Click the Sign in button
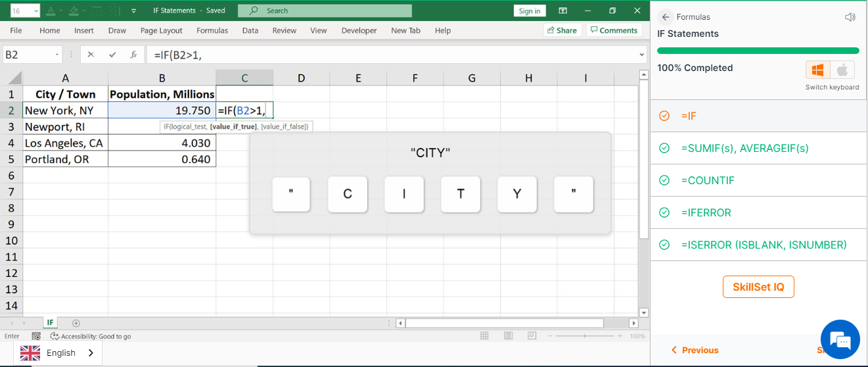 pos(530,11)
